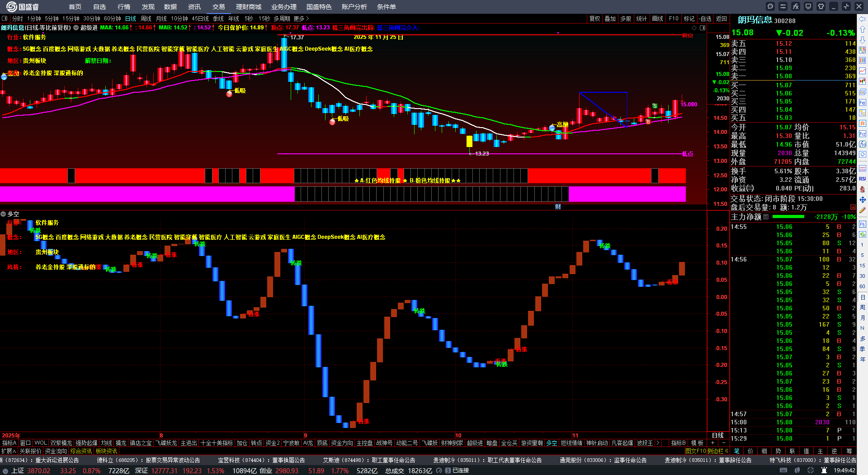The height and width of the screenshot is (475, 868).
Task: Select the pencil drawing tool icon
Action: 863,210
